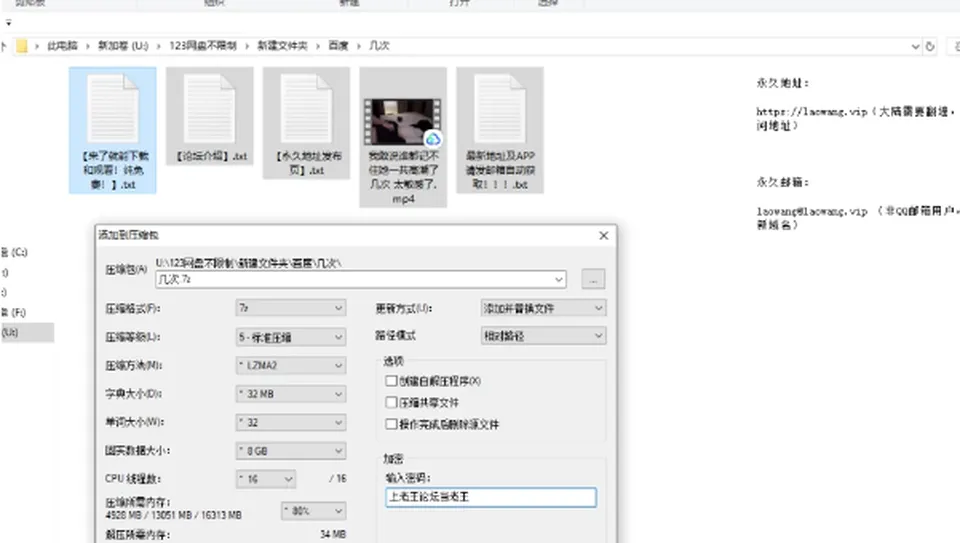
Task: Go to 此电脑 in breadcrumb
Action: point(62,46)
